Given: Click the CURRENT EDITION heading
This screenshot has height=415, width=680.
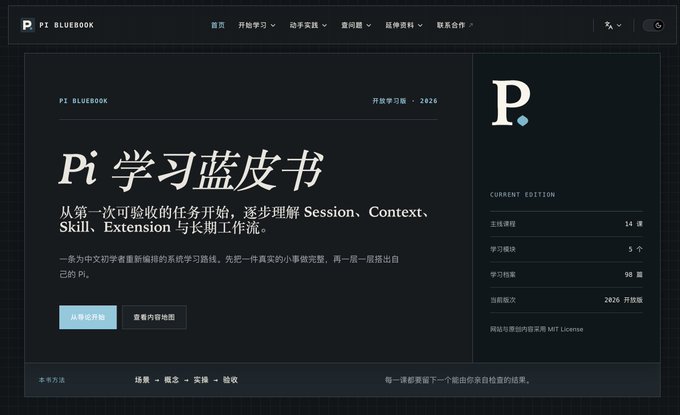Looking at the screenshot, I should pos(523,195).
